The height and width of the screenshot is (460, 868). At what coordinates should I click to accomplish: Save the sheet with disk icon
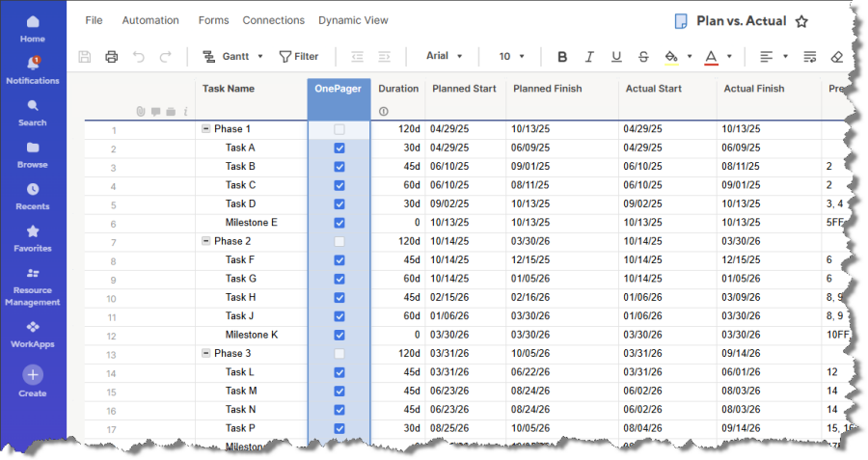pyautogui.click(x=85, y=57)
